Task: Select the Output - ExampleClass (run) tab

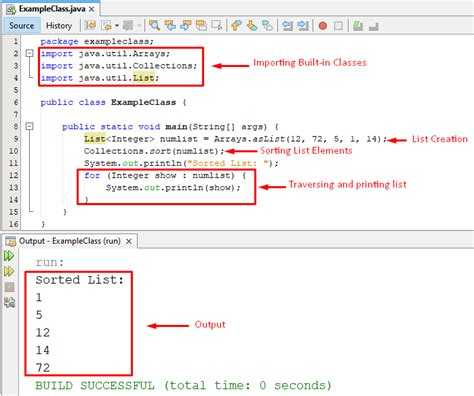Action: (70, 241)
